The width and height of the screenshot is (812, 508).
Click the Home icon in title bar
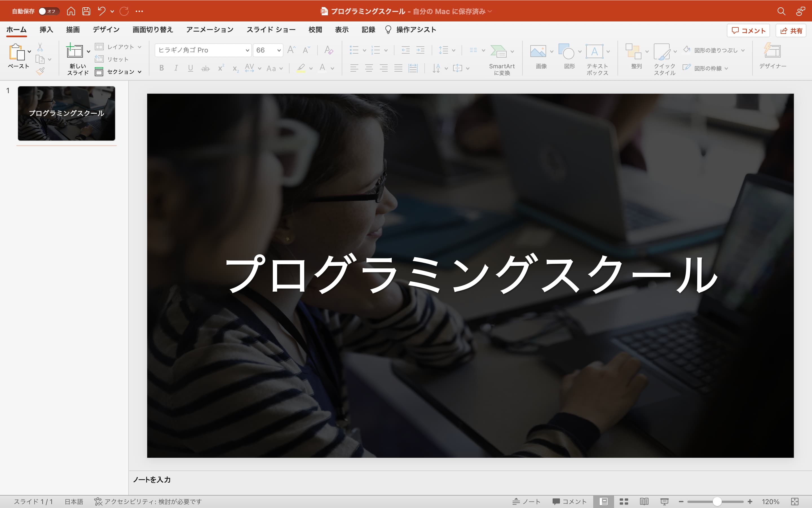pos(71,11)
